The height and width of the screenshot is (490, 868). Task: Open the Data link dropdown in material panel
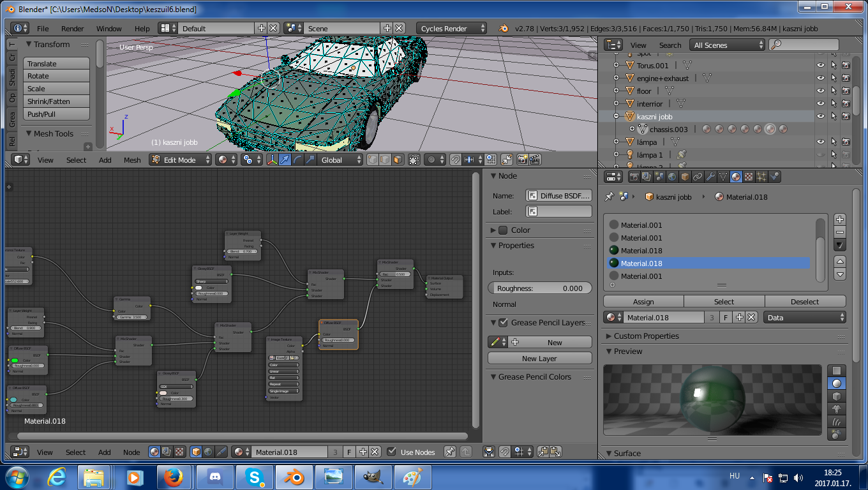805,317
